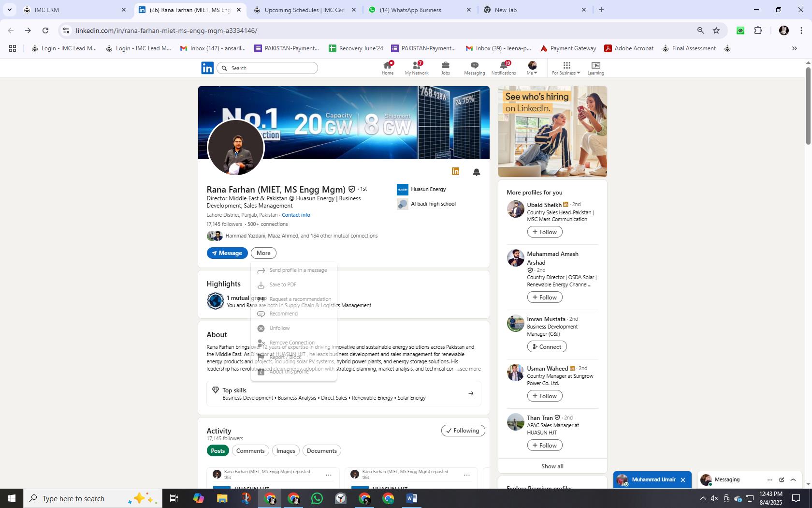Open My Network icon
Viewport: 812px width, 508px height.
[417, 68]
